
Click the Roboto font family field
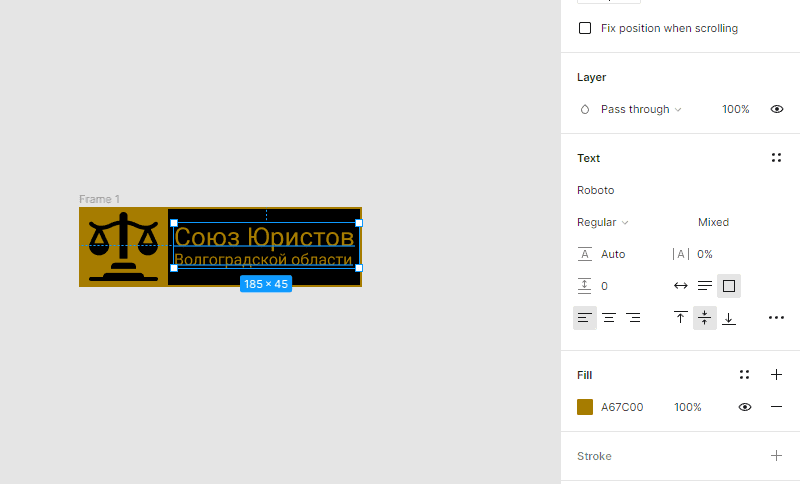point(596,190)
